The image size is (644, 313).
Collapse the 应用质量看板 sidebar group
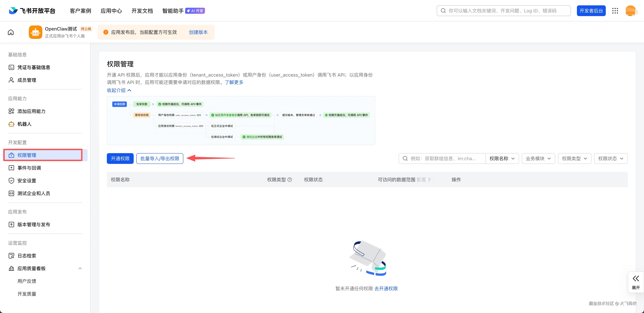[80, 269]
